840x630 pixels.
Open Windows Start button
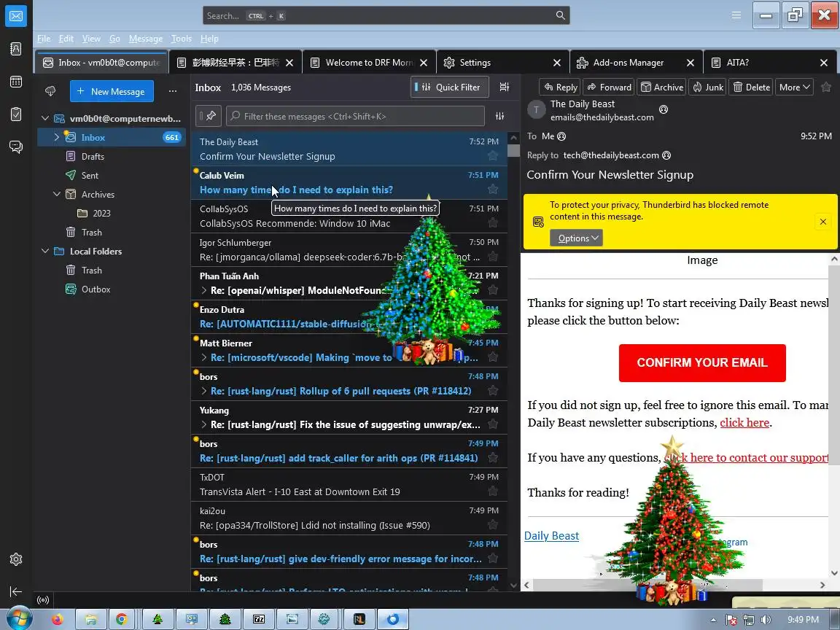tap(20, 618)
